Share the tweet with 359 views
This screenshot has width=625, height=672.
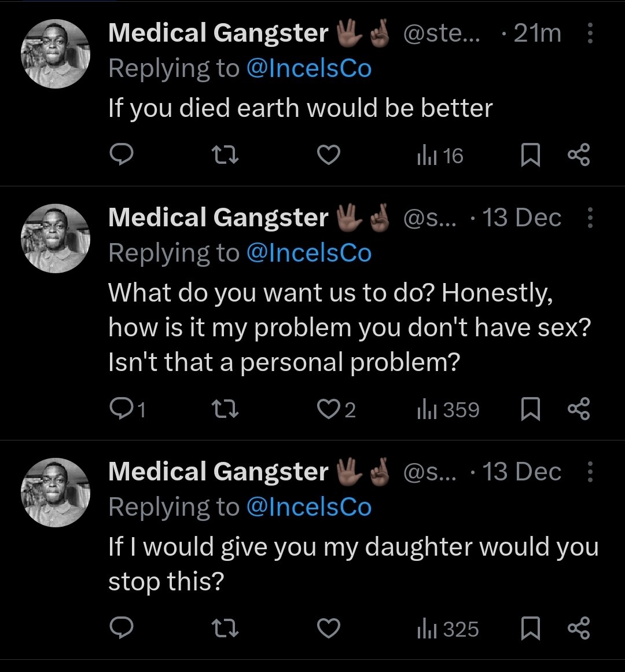coord(578,410)
